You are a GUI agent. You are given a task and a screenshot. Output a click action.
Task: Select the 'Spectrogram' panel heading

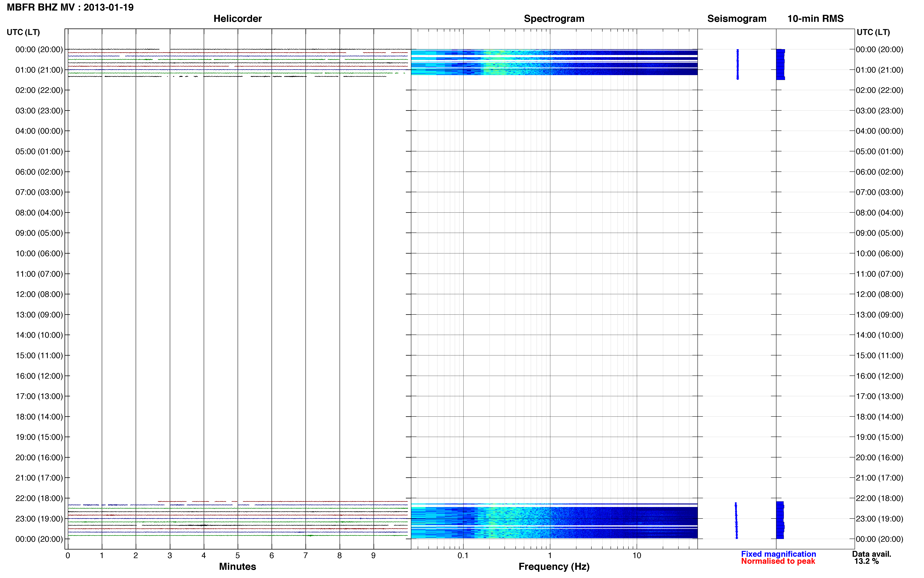554,18
